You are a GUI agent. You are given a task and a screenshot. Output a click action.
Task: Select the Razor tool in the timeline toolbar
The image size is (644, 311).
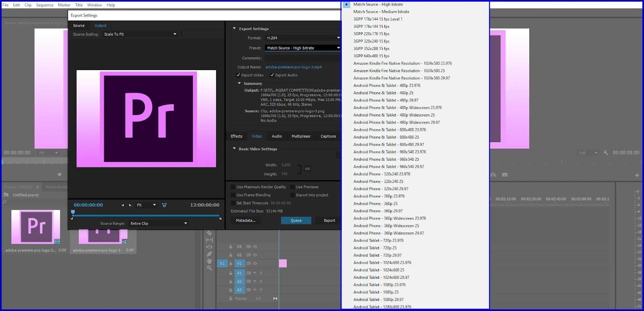(x=209, y=233)
